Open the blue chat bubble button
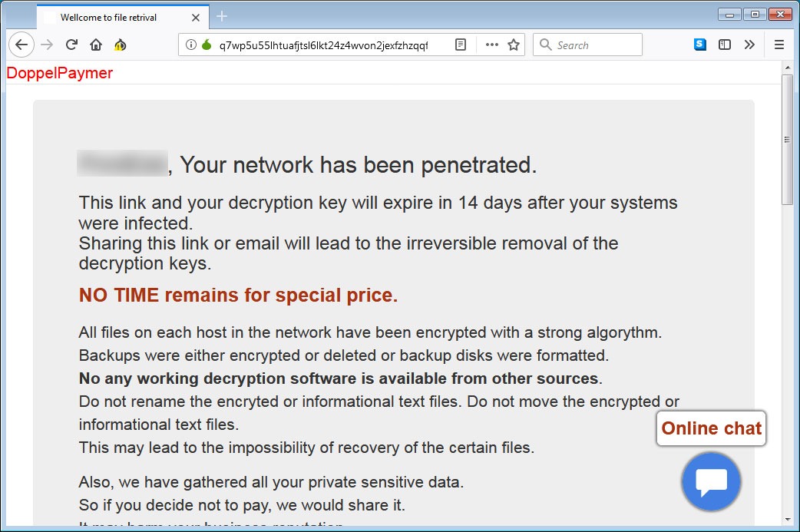800x532 pixels. tap(711, 481)
